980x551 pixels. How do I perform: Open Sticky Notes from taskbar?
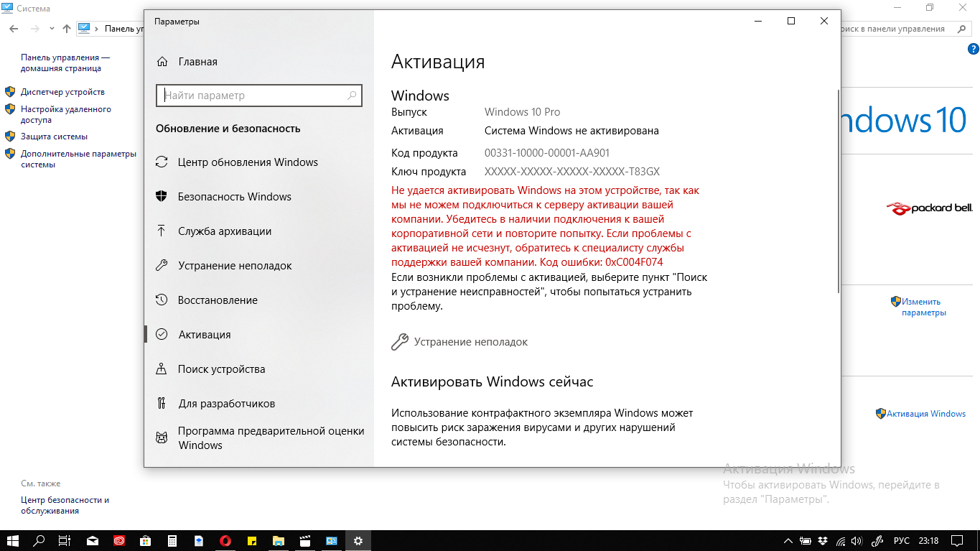click(x=252, y=540)
